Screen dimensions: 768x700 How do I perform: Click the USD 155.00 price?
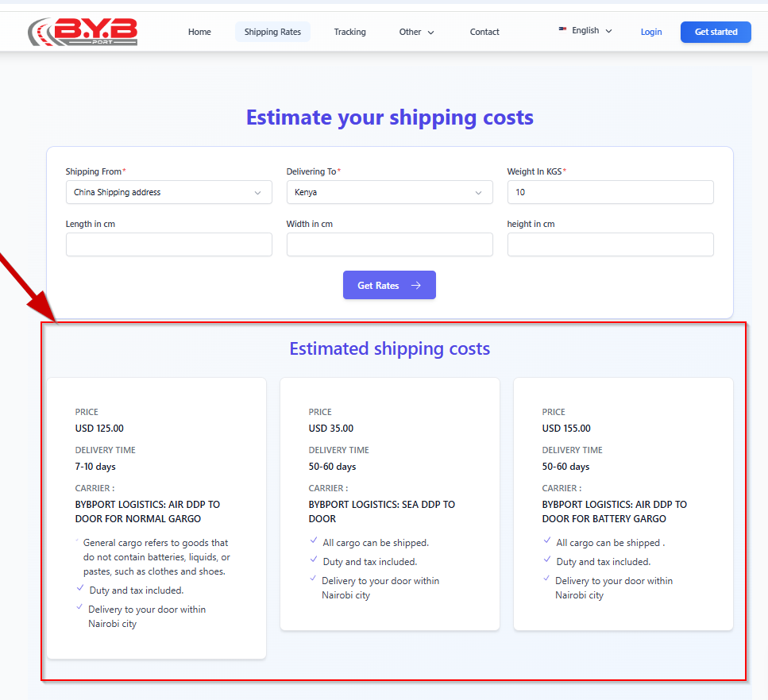[566, 429]
